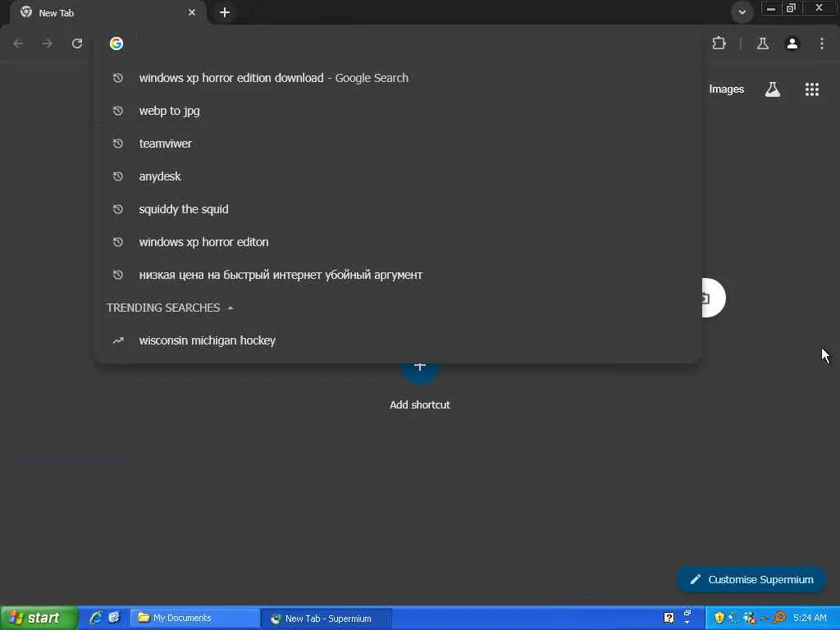Reload the page with the refresh icon
This screenshot has width=840, height=630.
click(x=77, y=43)
